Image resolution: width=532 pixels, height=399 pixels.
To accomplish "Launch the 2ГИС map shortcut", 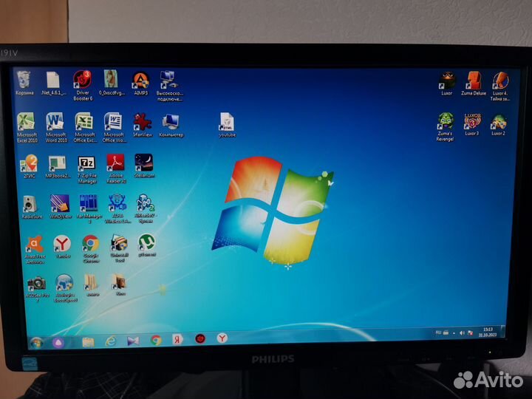I will [x=29, y=166].
